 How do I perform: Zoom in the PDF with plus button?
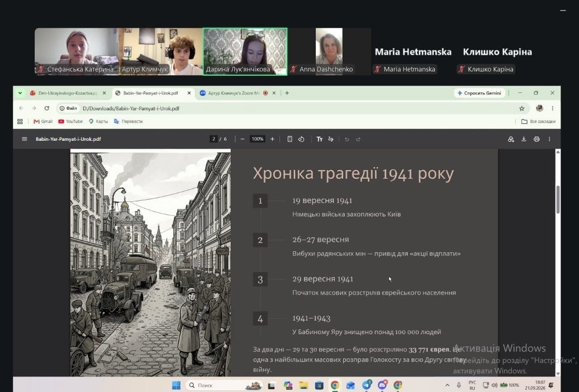pyautogui.click(x=273, y=139)
